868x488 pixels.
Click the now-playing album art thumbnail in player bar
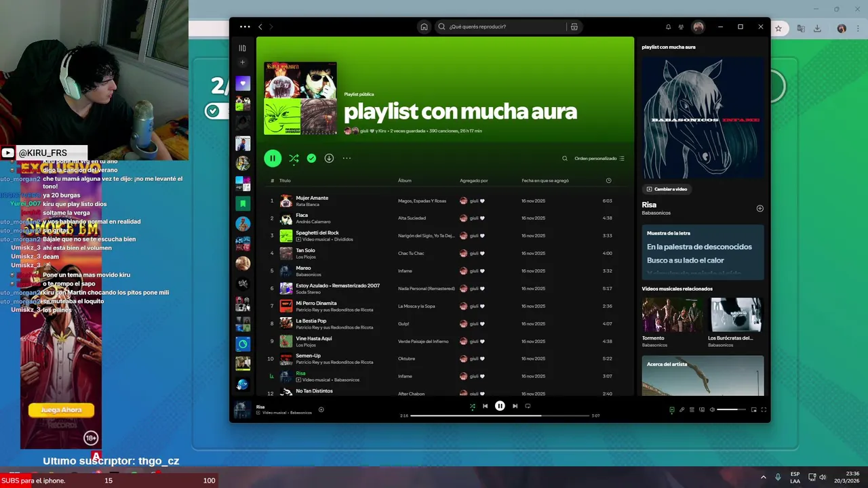click(x=242, y=409)
